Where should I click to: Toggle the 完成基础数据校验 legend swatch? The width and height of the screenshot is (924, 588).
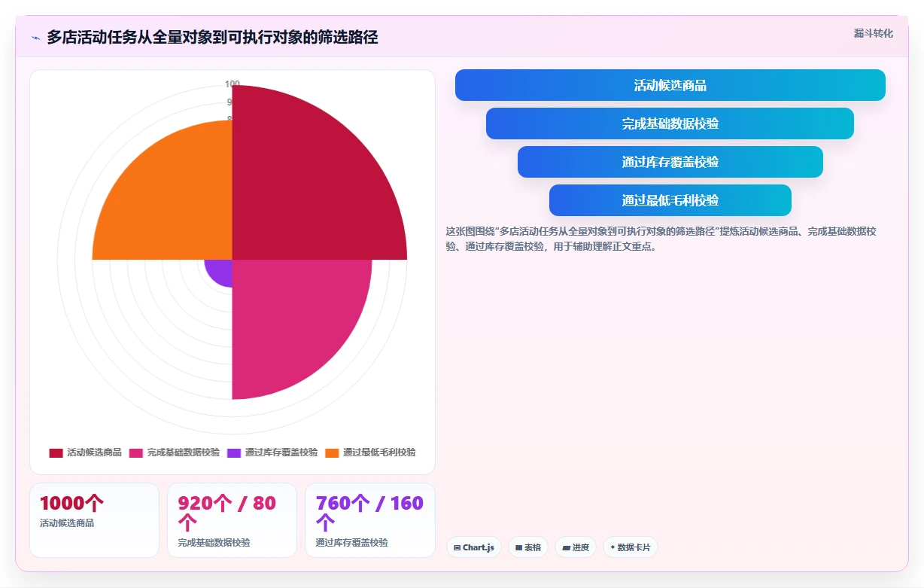coord(136,452)
